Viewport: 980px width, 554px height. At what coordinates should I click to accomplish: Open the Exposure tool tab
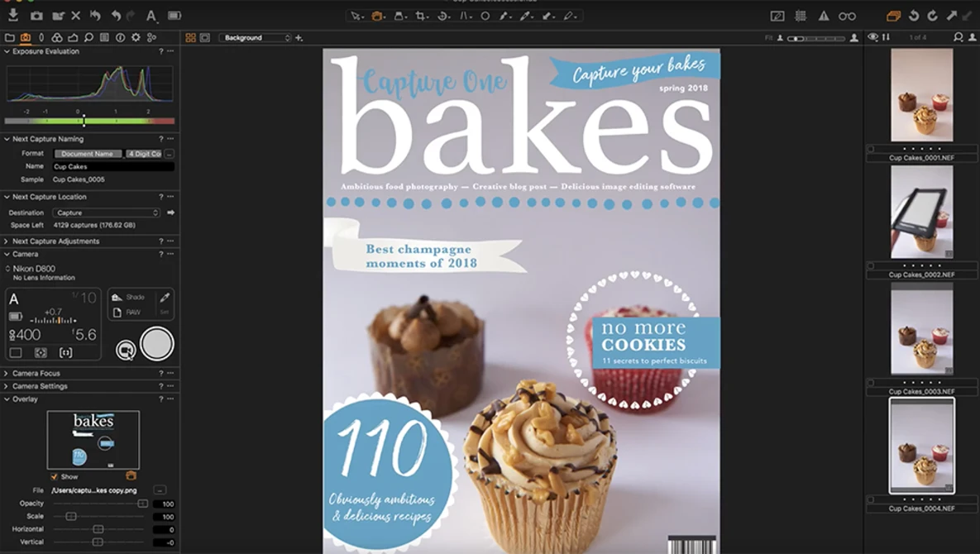[x=73, y=38]
